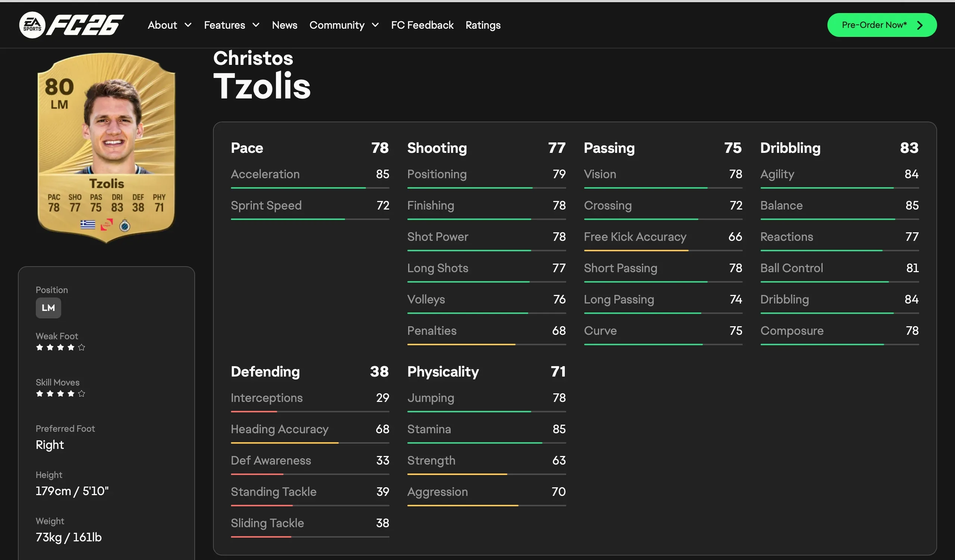Click the empty fifth Weak Foot star

pyautogui.click(x=81, y=347)
